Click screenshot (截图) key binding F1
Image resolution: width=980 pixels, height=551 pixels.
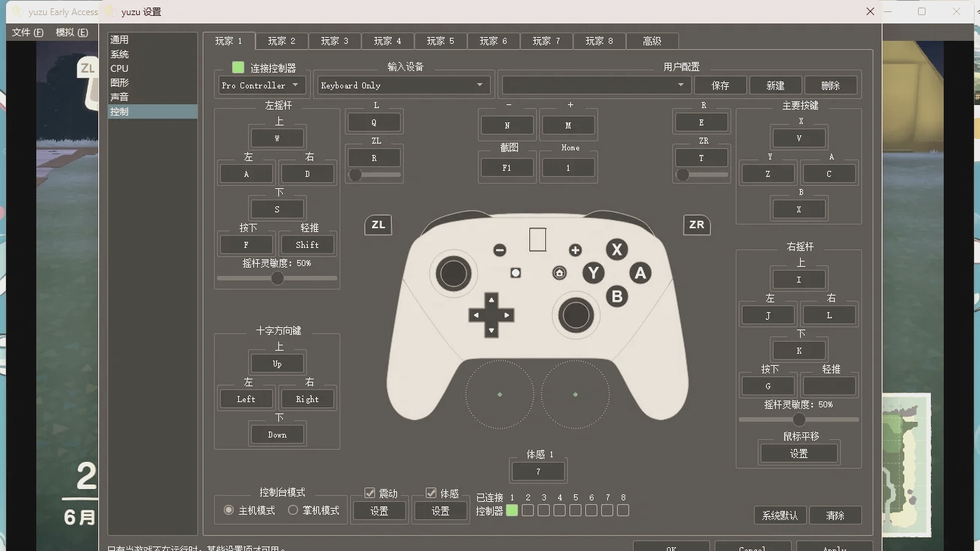pyautogui.click(x=507, y=168)
